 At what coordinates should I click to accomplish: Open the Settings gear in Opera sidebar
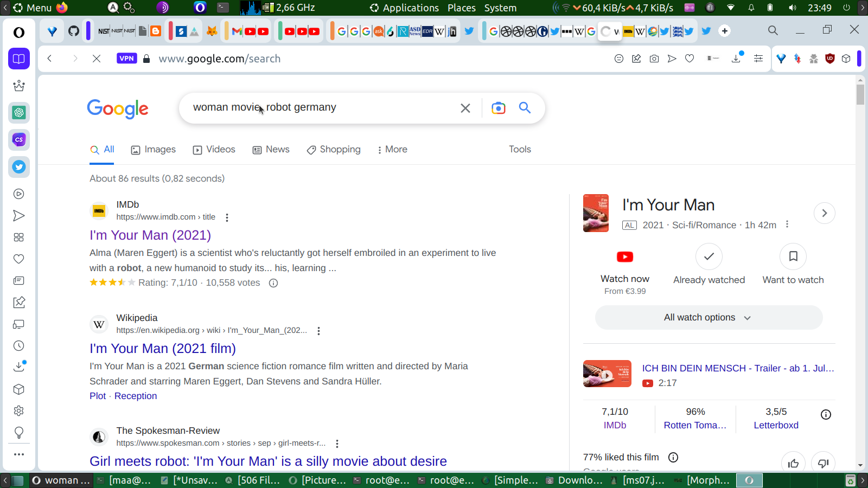click(x=19, y=411)
